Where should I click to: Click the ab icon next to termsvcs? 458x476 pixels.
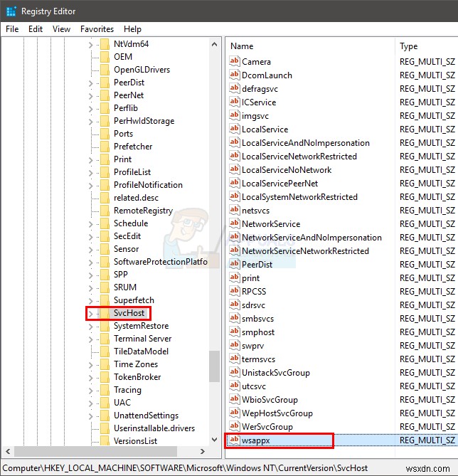(234, 359)
